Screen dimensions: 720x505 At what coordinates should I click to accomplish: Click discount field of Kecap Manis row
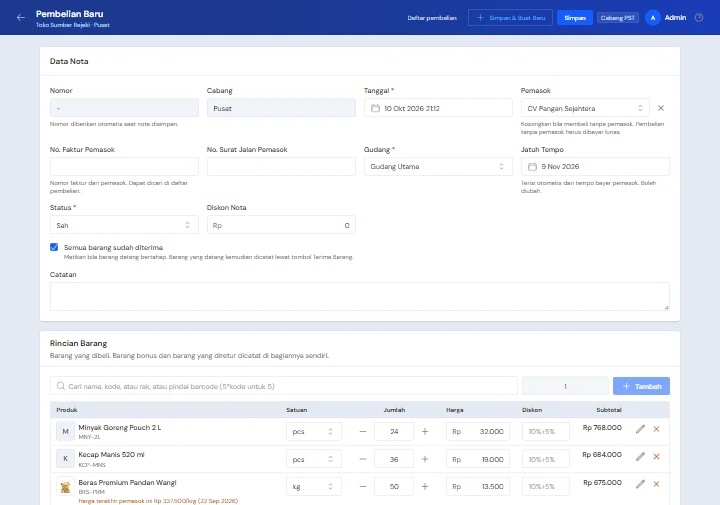[546, 459]
